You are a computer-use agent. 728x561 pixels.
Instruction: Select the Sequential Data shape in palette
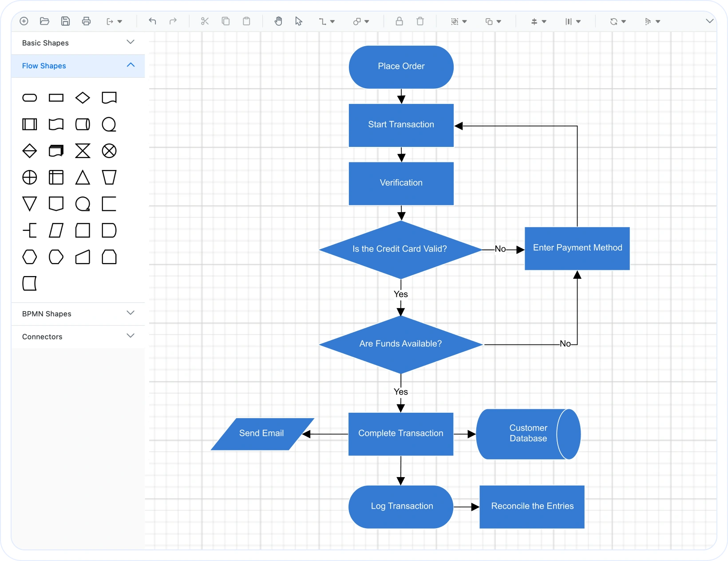(109, 124)
